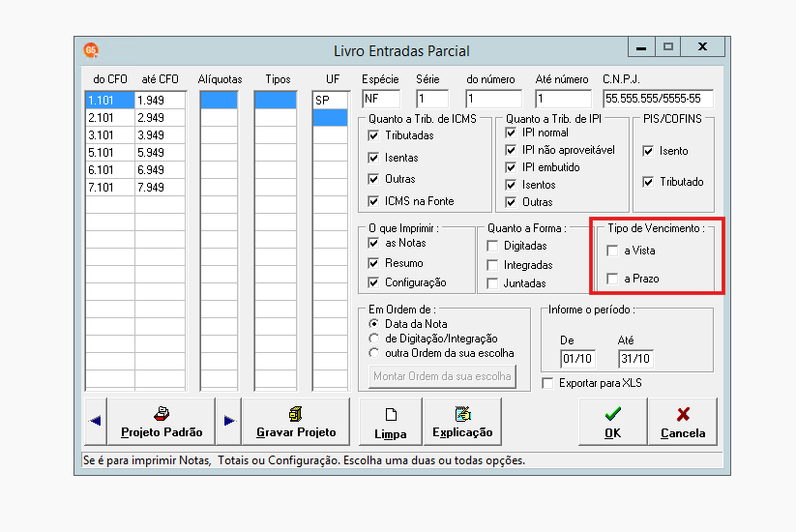796x532 pixels.
Task: Maximize the Livro Entradas Parcial window
Action: click(x=668, y=46)
